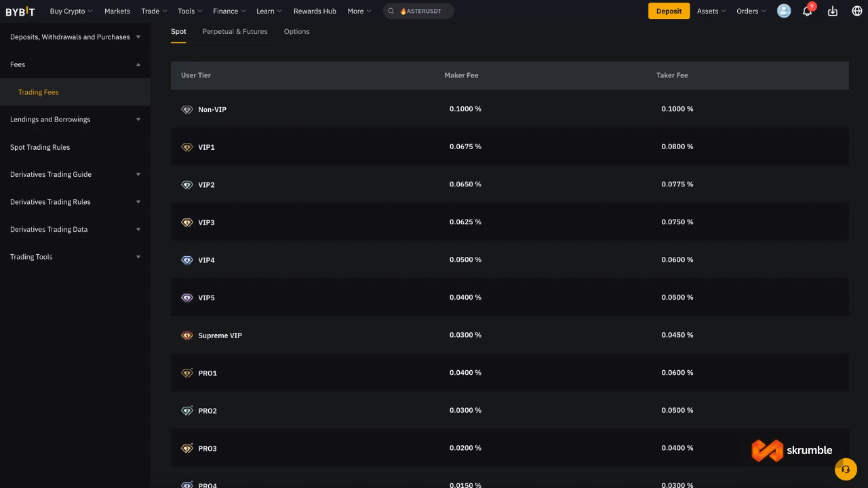This screenshot has width=868, height=488.
Task: Select Supreme VIP taker fee 0.0450 %
Action: 677,335
